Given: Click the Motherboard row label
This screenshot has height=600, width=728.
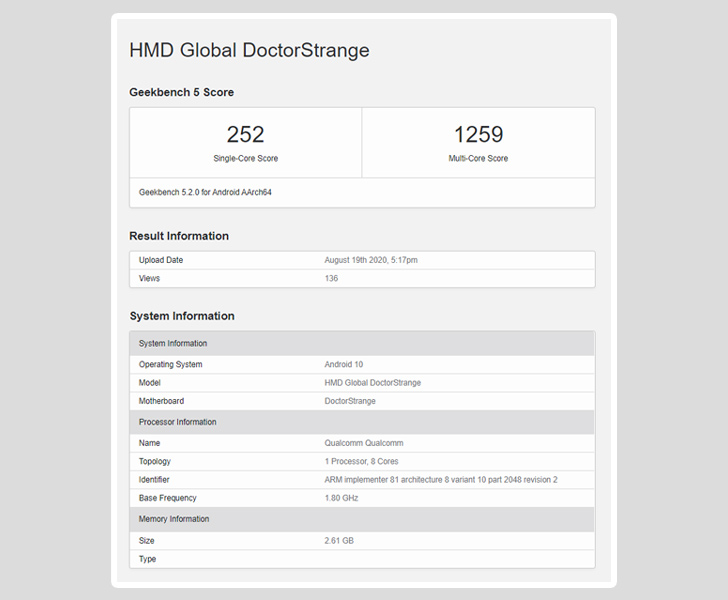Looking at the screenshot, I should [x=161, y=401].
